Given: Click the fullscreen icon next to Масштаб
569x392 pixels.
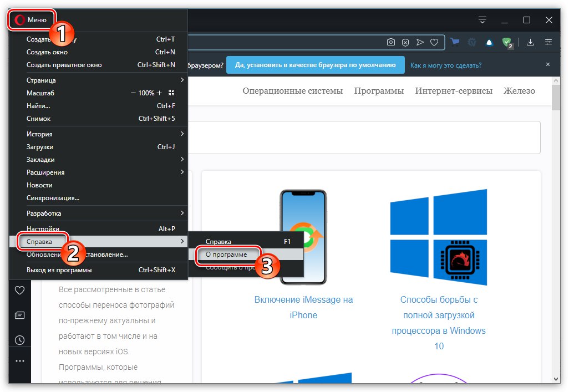Looking at the screenshot, I should click(171, 93).
